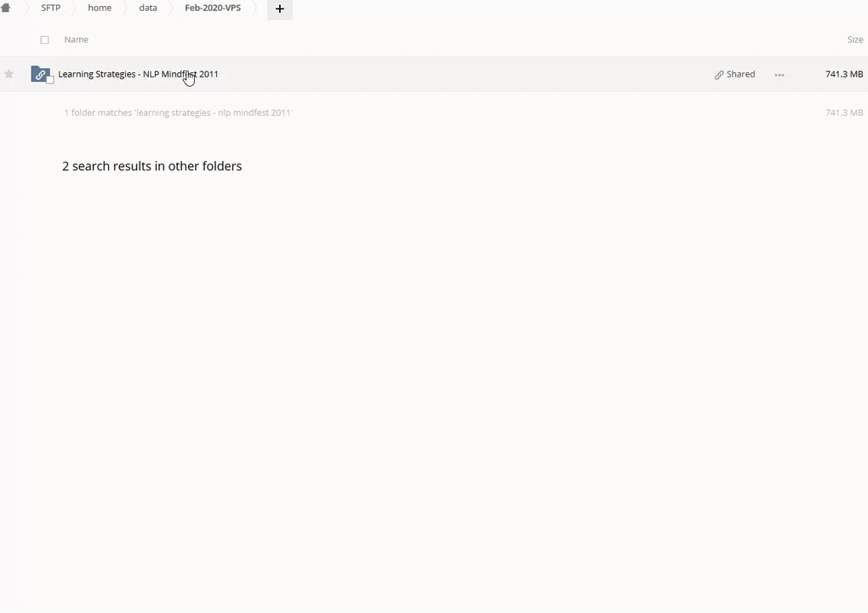Screen dimensions: 868x613
Task: Click the shared folder icon for Learning Strategies
Action: click(x=39, y=74)
